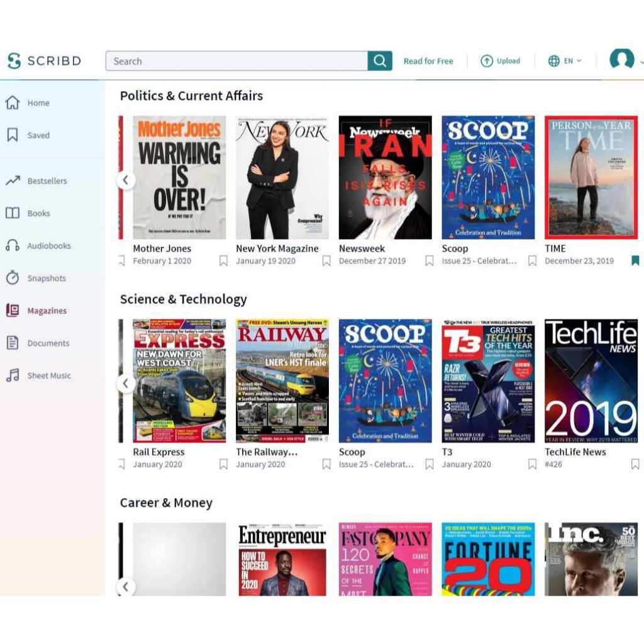Expand the EN language dropdown

(x=565, y=61)
